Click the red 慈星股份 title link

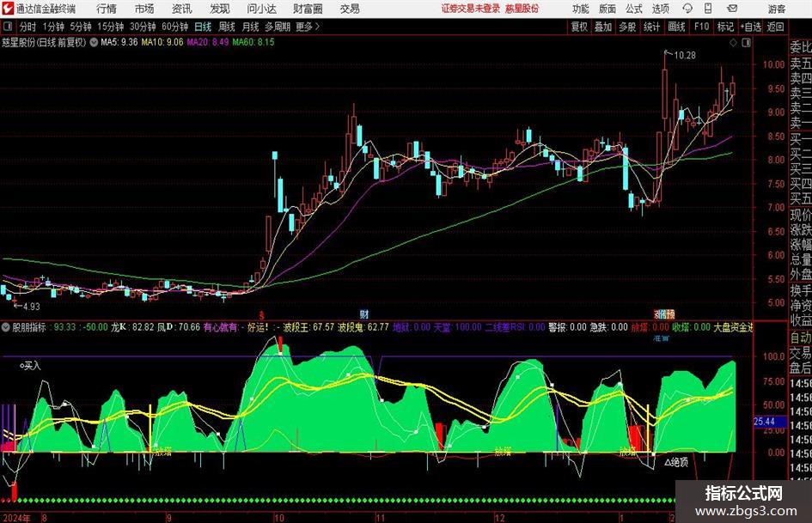pos(522,9)
